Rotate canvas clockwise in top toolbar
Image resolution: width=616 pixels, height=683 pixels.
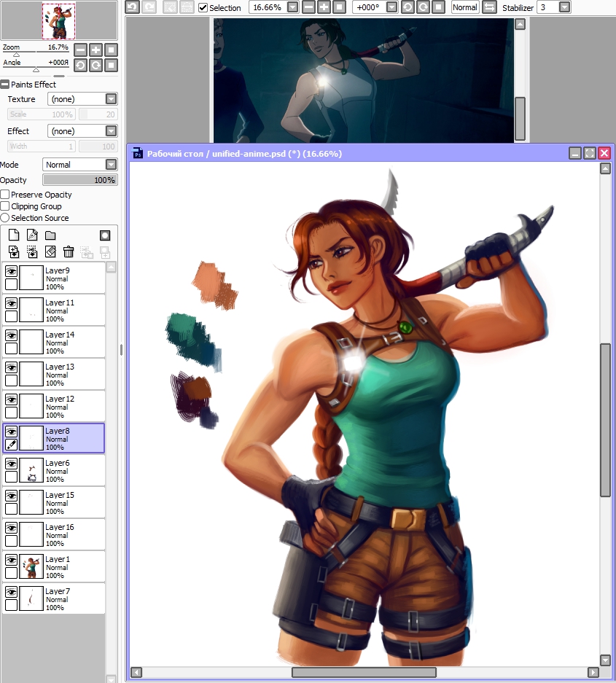(423, 7)
